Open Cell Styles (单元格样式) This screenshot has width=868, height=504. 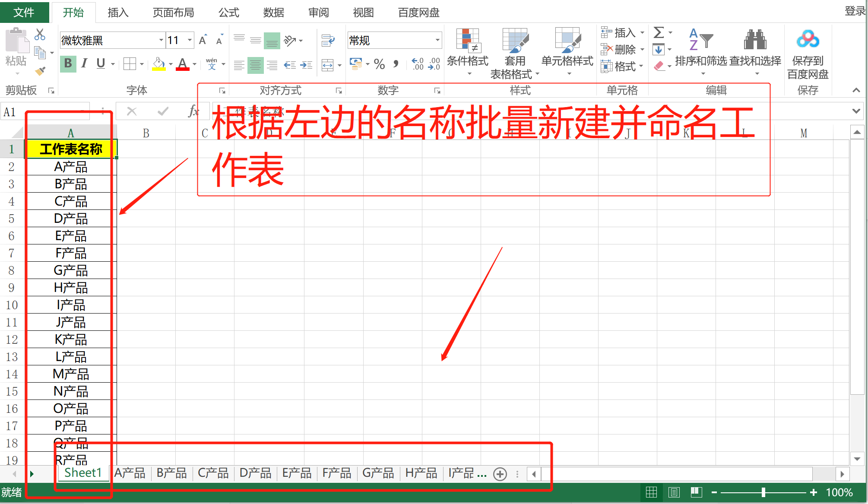[567, 52]
